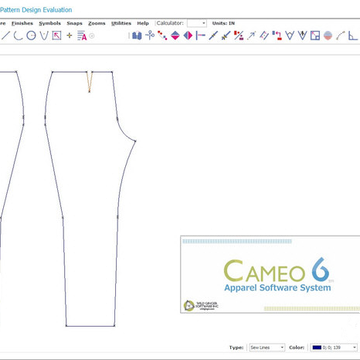Select the circle drawing tool
The image size is (360, 360).
(x=31, y=36)
